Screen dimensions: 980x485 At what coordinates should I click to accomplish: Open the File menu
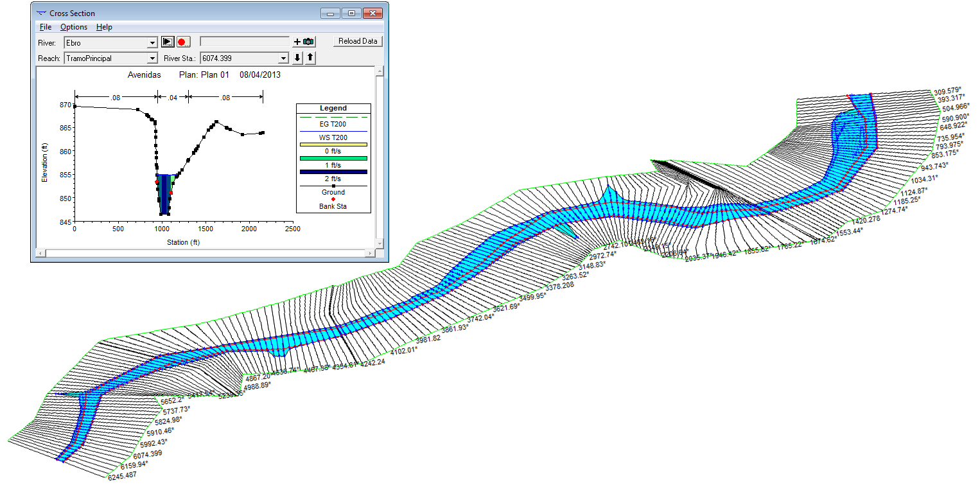click(x=45, y=27)
